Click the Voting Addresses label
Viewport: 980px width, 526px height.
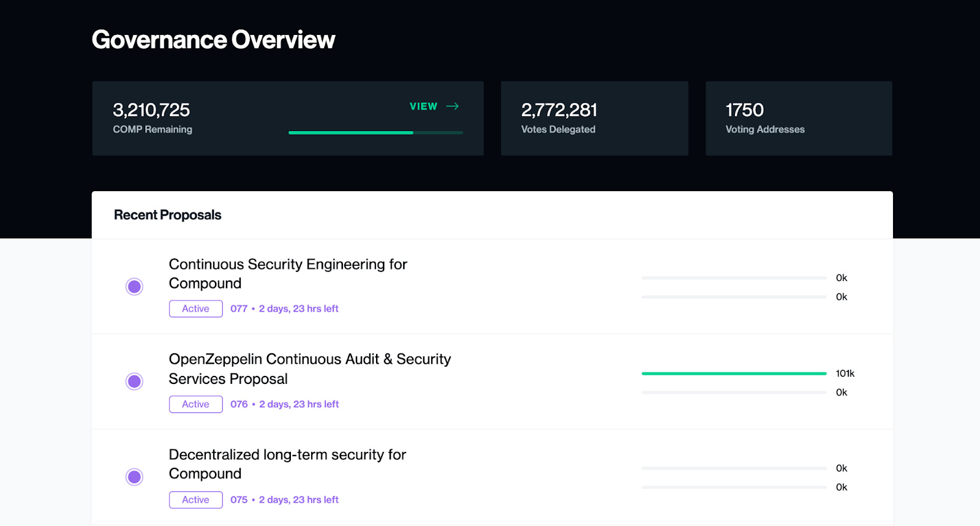765,129
